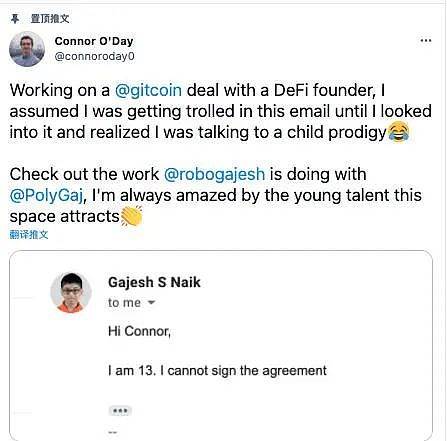The width and height of the screenshot is (447, 441).
Task: Open the embedded email screenshot image
Action: [221, 346]
